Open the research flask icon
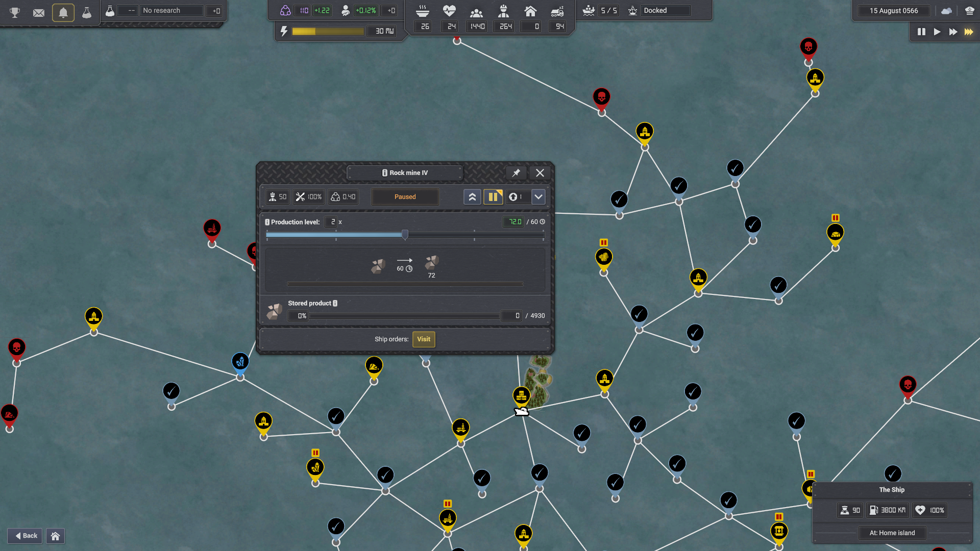This screenshot has width=980, height=551. 87,12
